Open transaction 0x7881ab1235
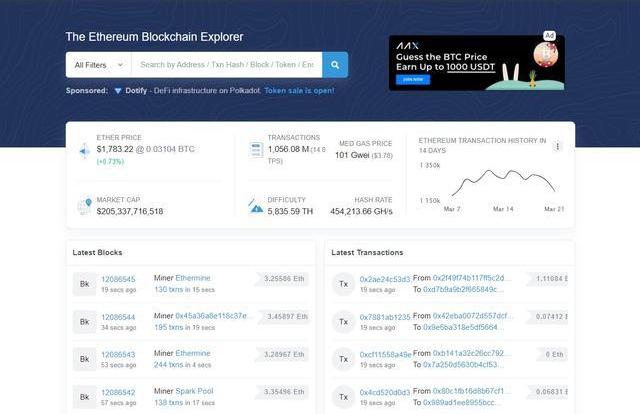 [385, 317]
